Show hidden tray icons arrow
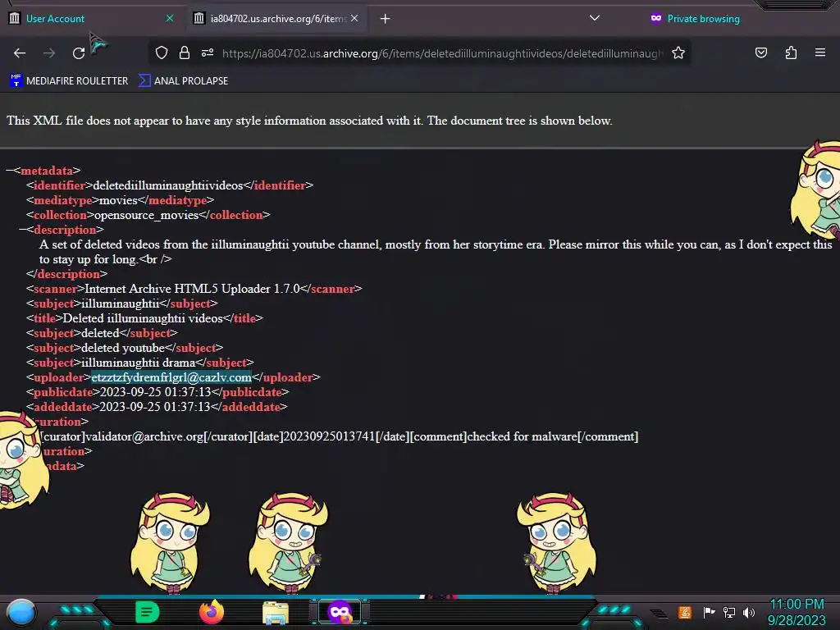The width and height of the screenshot is (840, 630). pyautogui.click(x=660, y=614)
